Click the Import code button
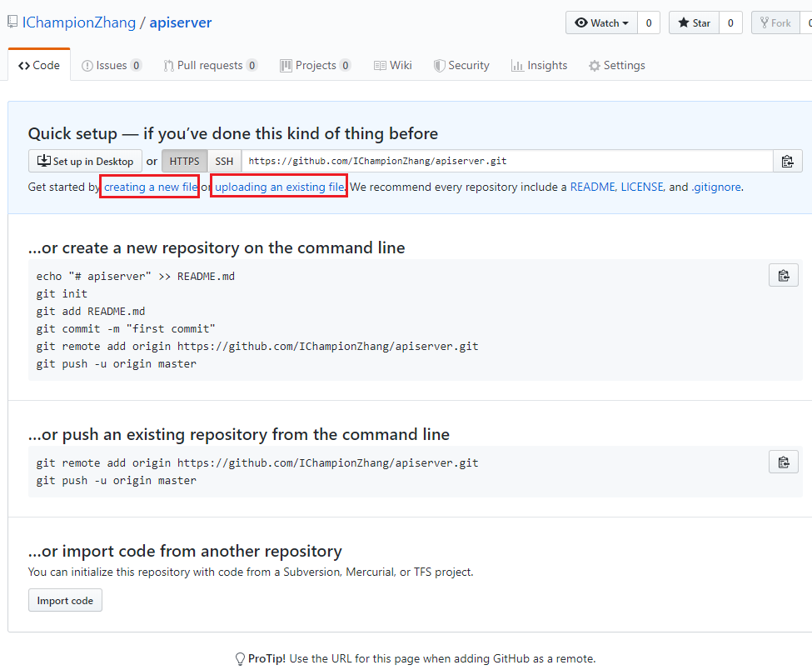The width and height of the screenshot is (812, 670). (x=65, y=600)
